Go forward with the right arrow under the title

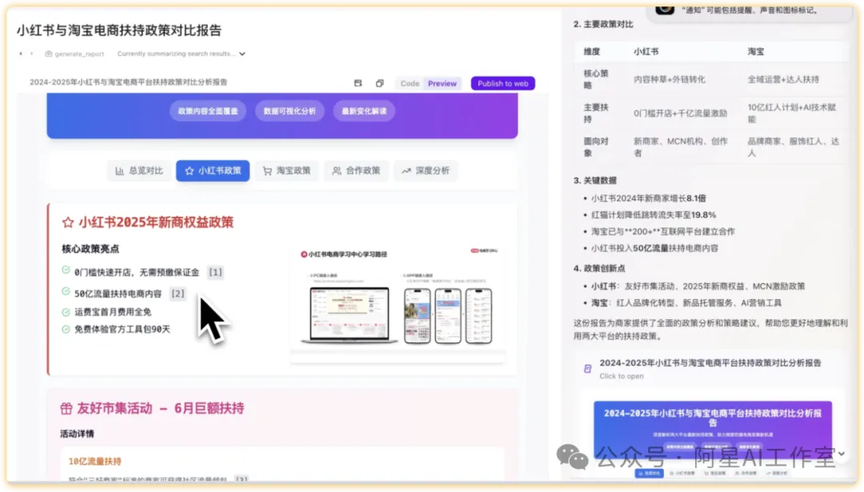(x=32, y=53)
